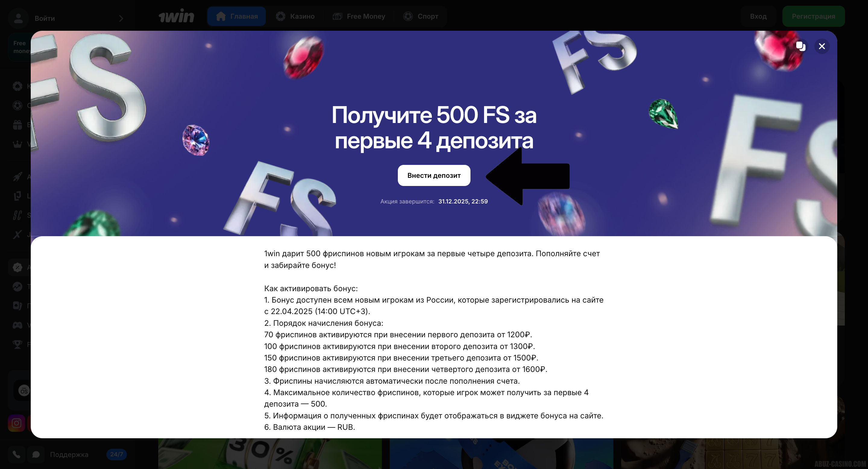This screenshot has width=868, height=469.
Task: Open the Instagram icon link
Action: 17,423
